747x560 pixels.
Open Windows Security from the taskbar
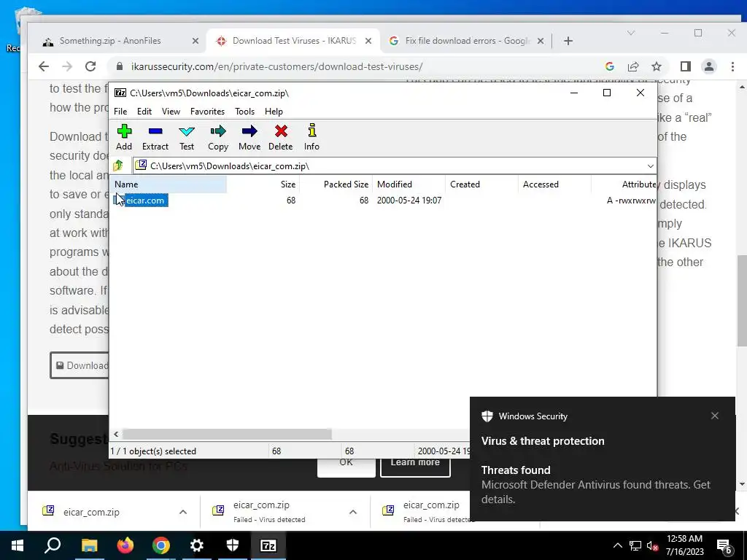(x=233, y=545)
